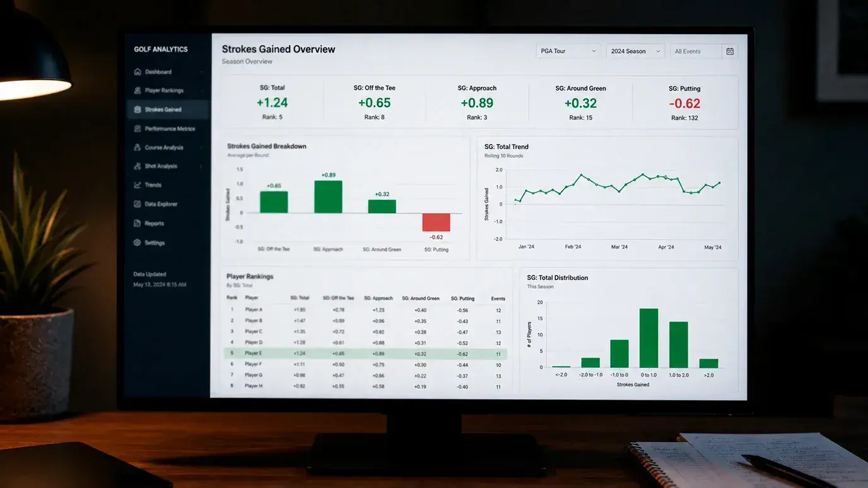Image resolution: width=868 pixels, height=488 pixels.
Task: Click the Player C name in table
Action: click(x=254, y=332)
